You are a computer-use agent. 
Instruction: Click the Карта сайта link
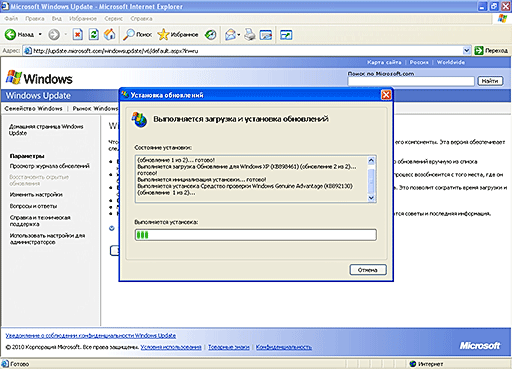click(384, 62)
